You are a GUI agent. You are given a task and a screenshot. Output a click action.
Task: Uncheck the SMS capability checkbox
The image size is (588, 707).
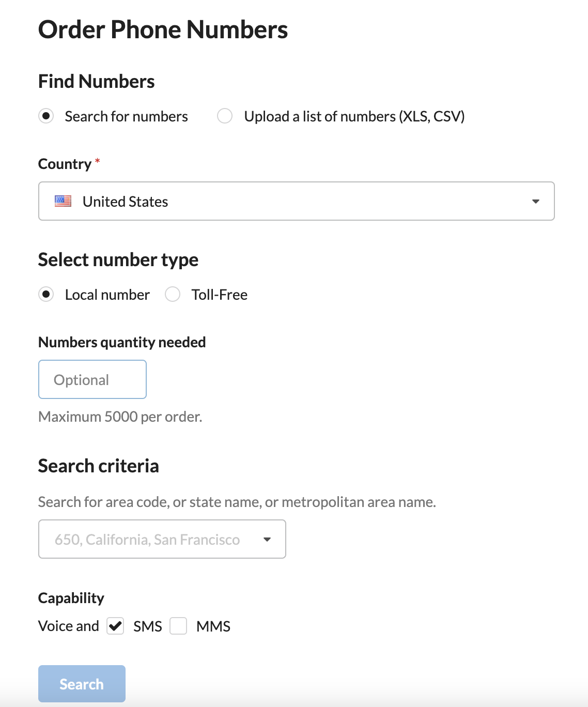pos(115,626)
